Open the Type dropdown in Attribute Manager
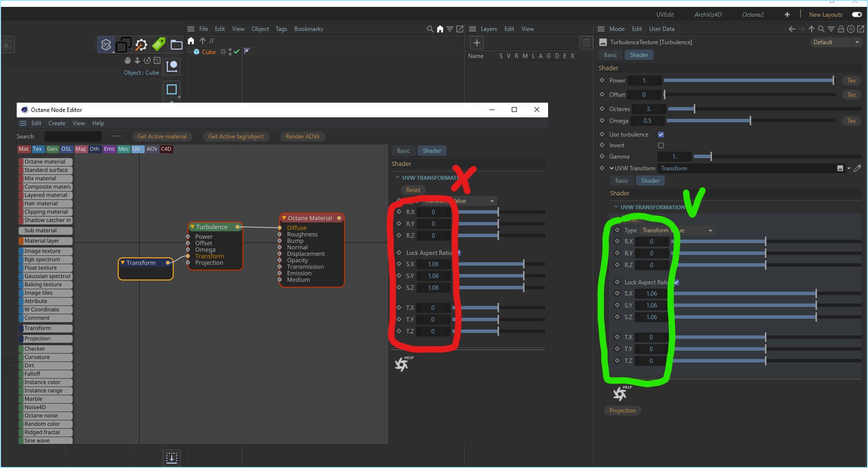Screen dimensions: 868x468 (678, 230)
